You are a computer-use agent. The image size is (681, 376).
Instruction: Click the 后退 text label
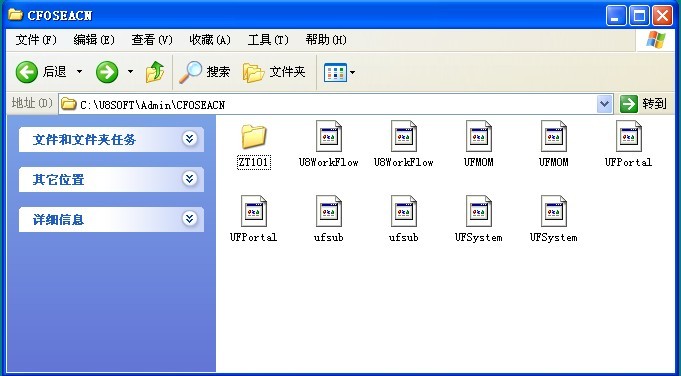(55, 72)
